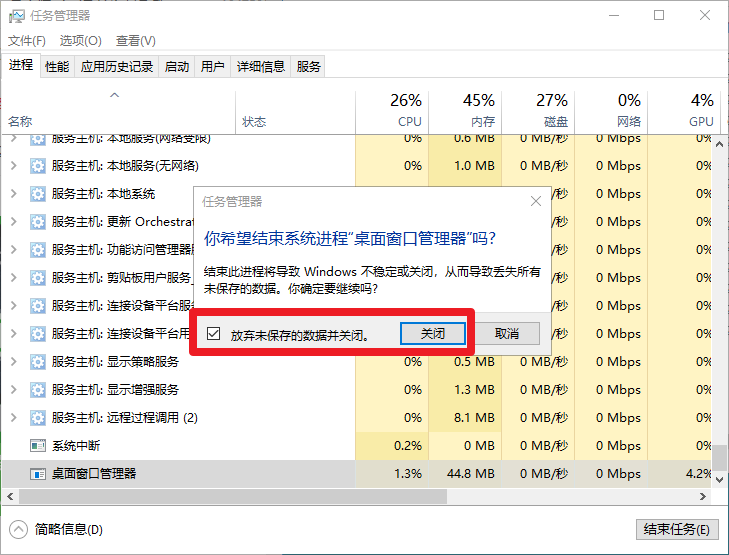The image size is (729, 555).
Task: Click gear icon beside 本地服务(无网络) row
Action: pyautogui.click(x=38, y=166)
